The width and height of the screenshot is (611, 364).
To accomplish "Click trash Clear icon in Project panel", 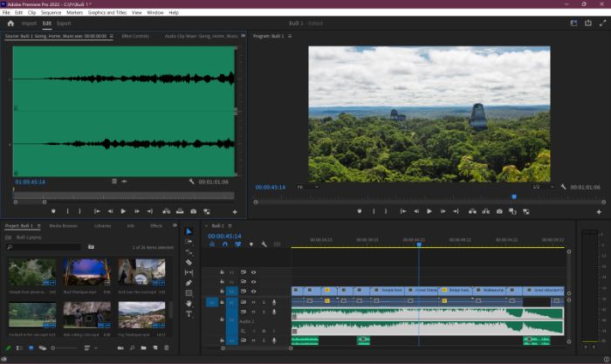I will [x=167, y=347].
